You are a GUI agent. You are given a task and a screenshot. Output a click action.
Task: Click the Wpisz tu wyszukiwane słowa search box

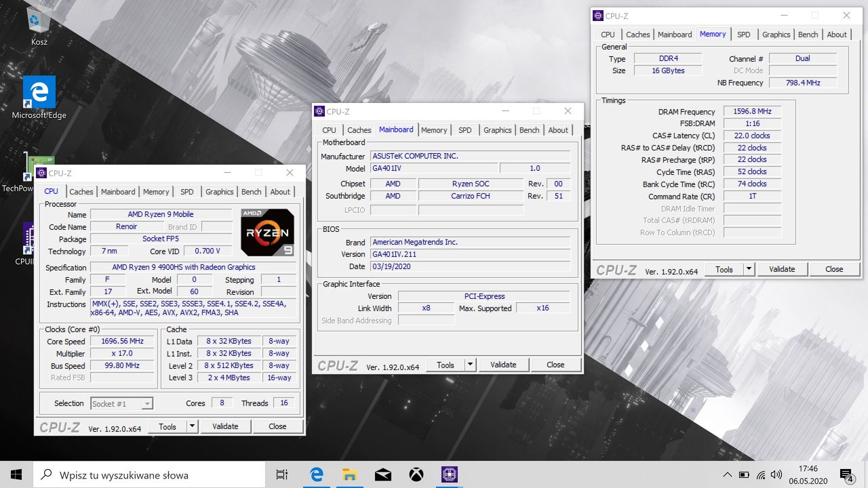coord(149,474)
